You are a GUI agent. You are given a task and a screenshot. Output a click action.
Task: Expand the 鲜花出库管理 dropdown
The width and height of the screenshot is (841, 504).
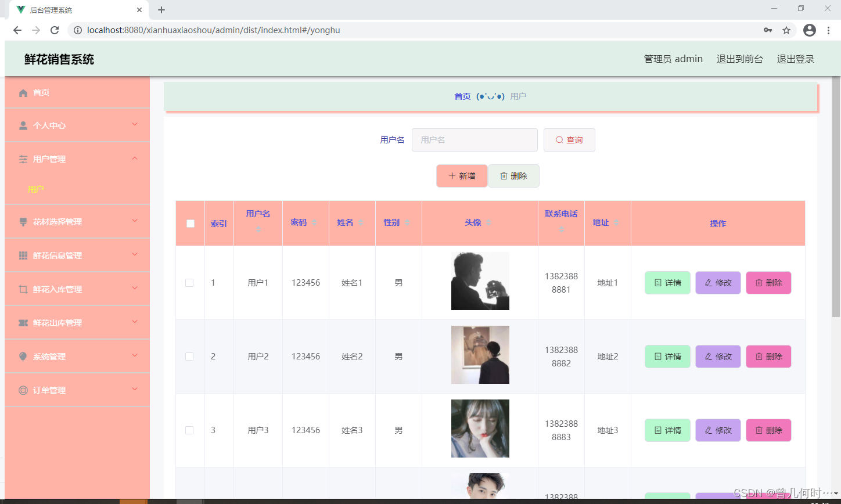click(135, 322)
